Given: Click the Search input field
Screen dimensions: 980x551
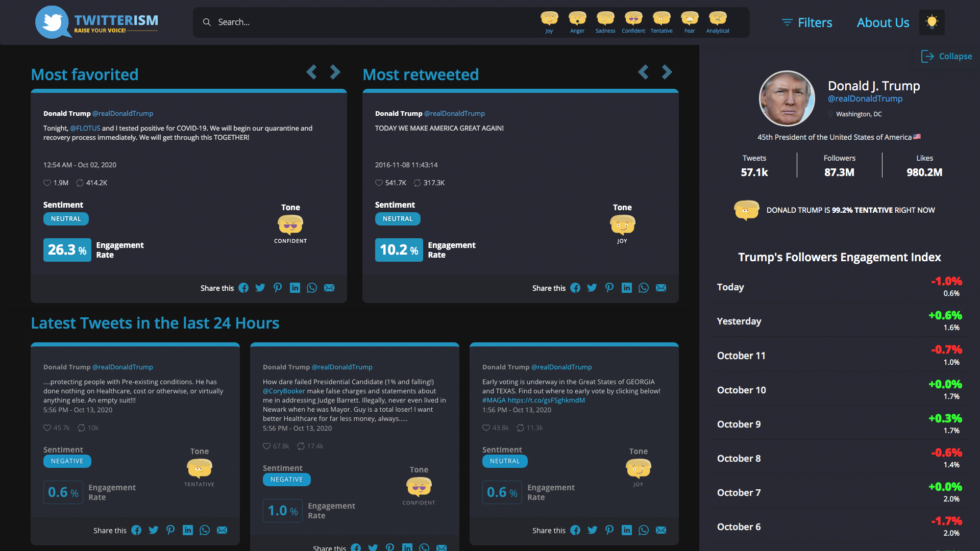Looking at the screenshot, I should [x=357, y=22].
